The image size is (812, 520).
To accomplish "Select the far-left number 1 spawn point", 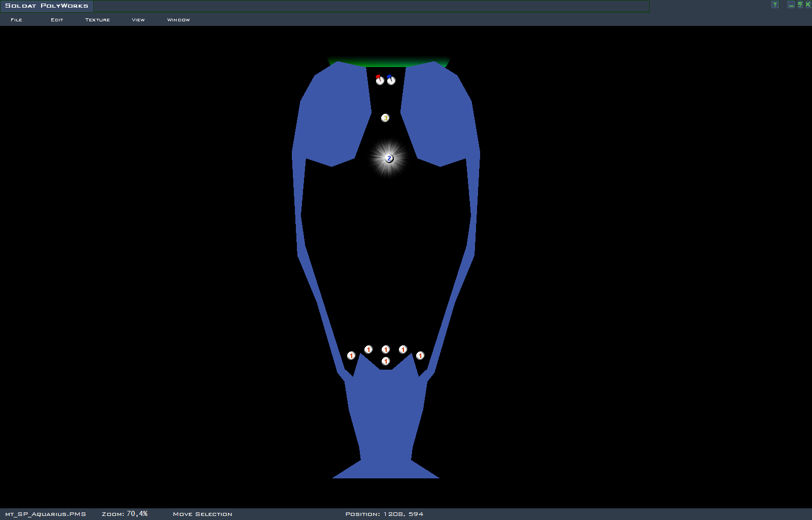I will pos(351,355).
